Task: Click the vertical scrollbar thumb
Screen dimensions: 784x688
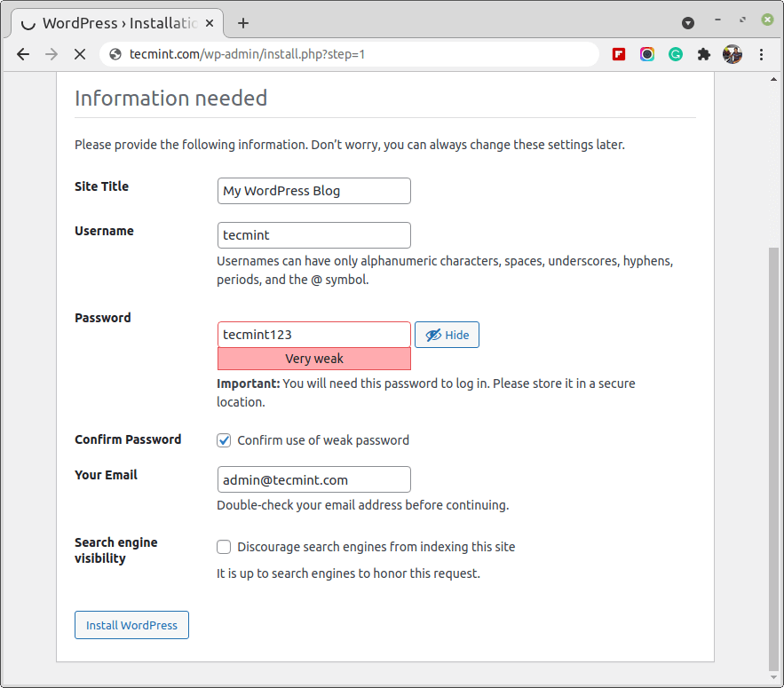Action: (773, 458)
